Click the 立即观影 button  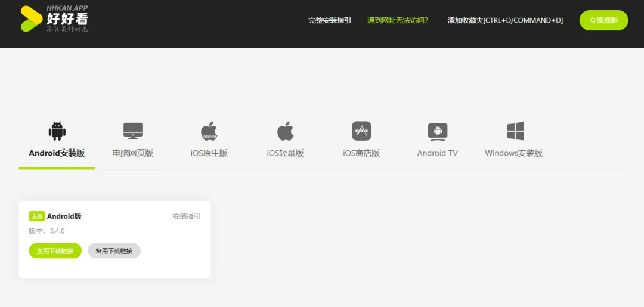(x=603, y=20)
